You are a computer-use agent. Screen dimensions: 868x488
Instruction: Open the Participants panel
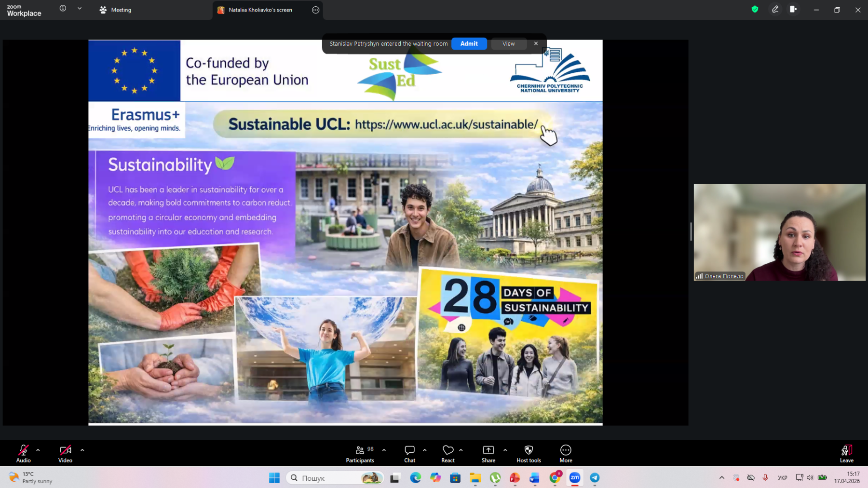coord(360,453)
